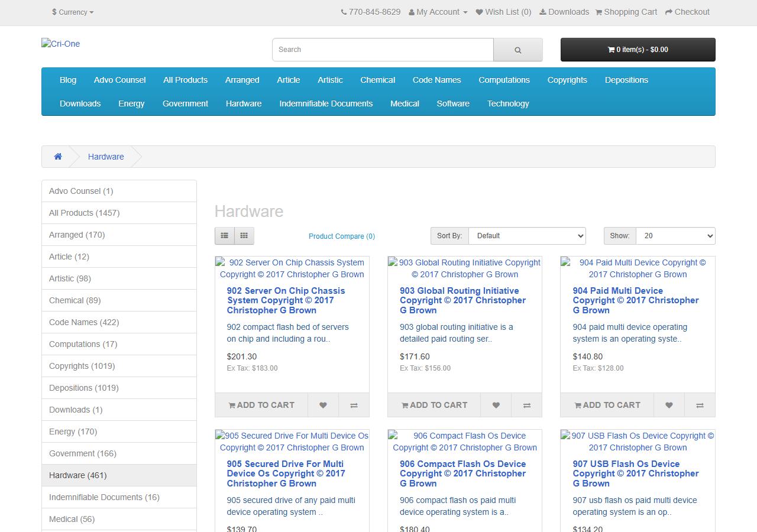Add 902 Server On Chip to cart
The width and height of the screenshot is (757, 532).
coord(261,405)
